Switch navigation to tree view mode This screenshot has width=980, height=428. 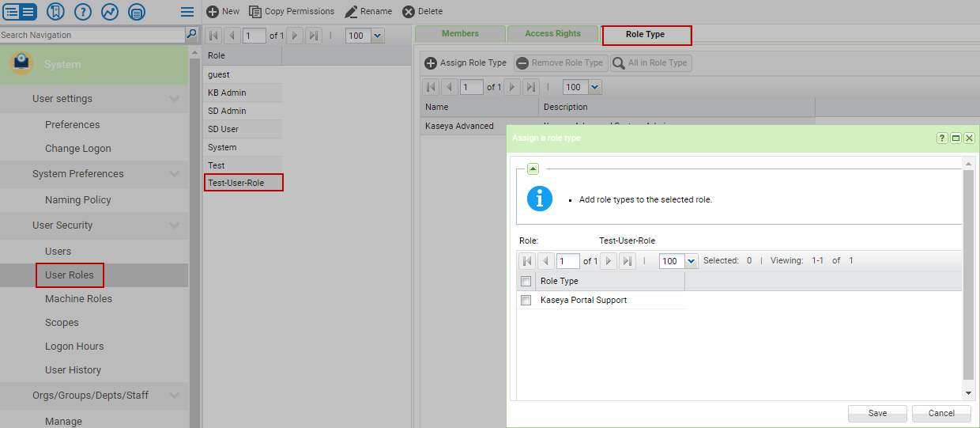coord(11,12)
